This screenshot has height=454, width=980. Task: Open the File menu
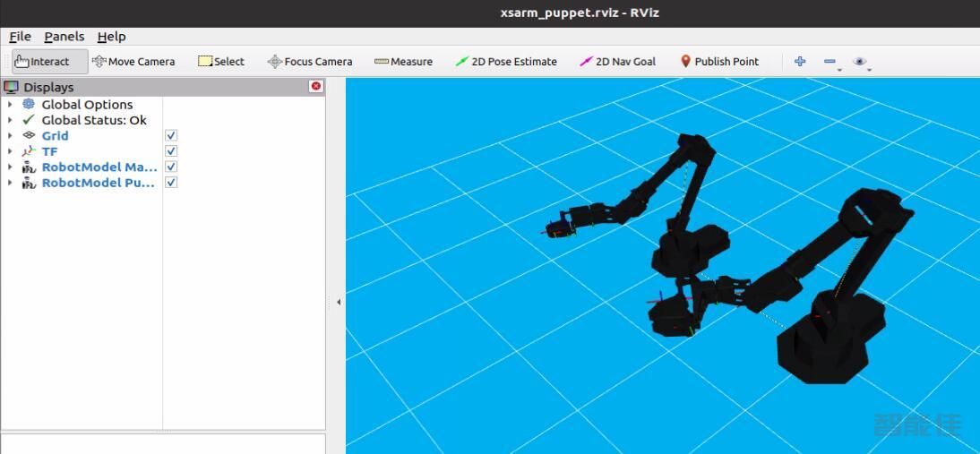pyautogui.click(x=20, y=37)
